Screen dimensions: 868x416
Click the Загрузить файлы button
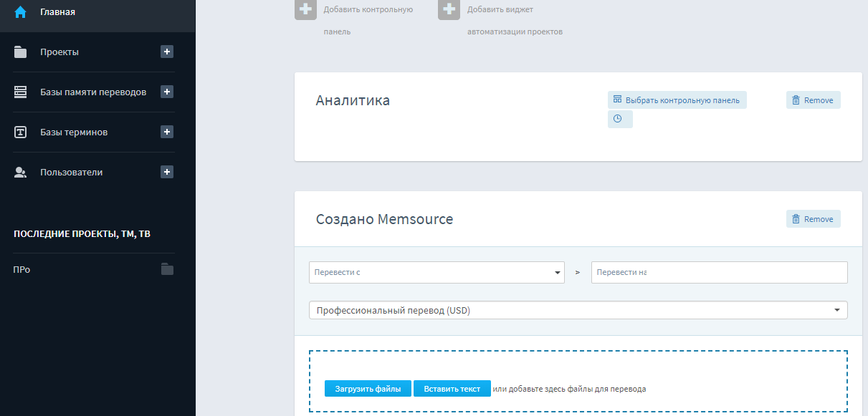click(368, 388)
